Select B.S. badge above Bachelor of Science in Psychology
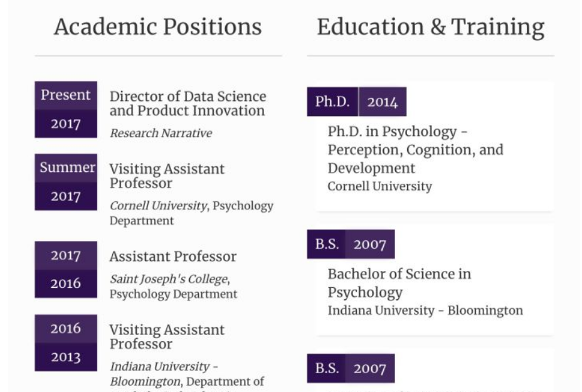 [x=327, y=244]
